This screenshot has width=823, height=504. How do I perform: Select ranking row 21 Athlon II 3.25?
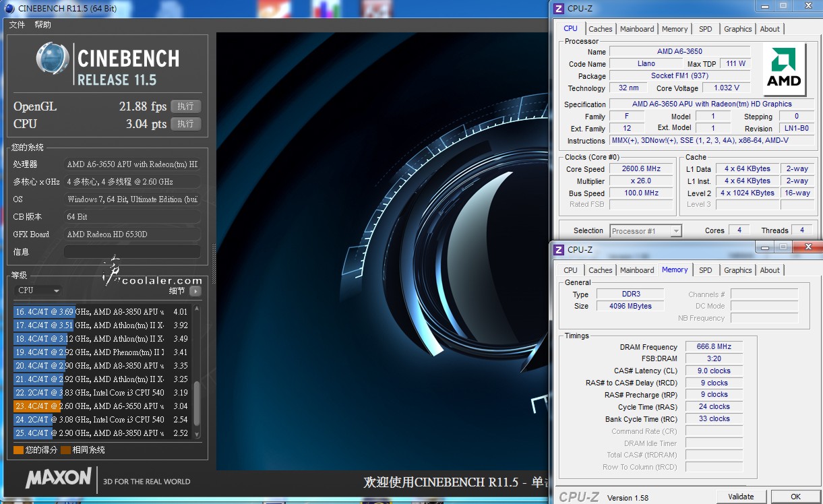(101, 379)
